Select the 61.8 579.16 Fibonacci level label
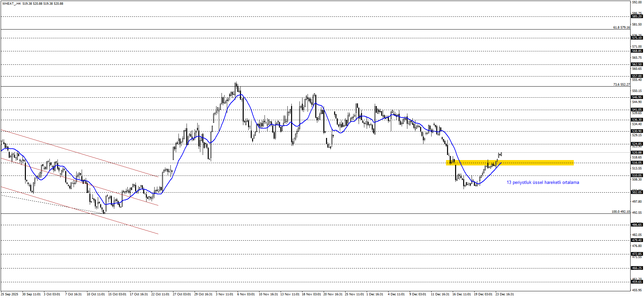 [x=621, y=28]
